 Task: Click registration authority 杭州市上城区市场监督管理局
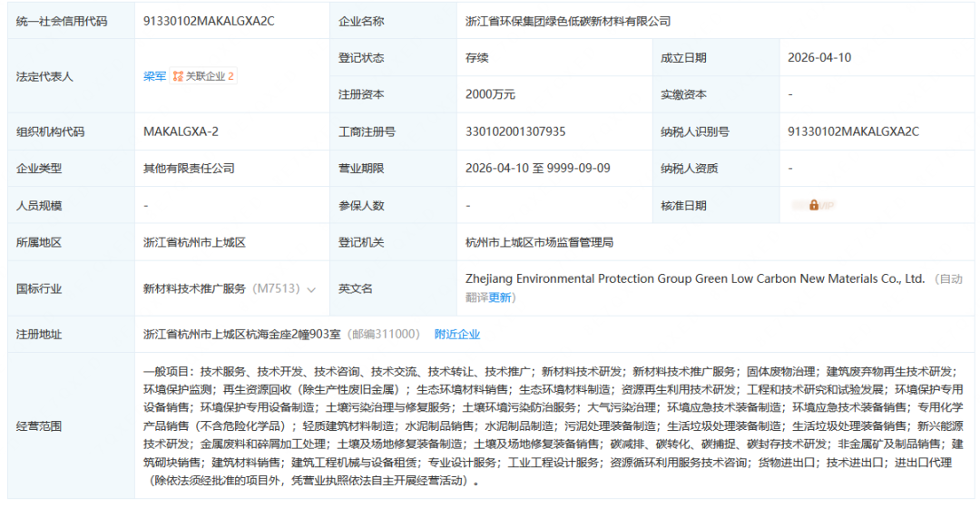point(539,242)
